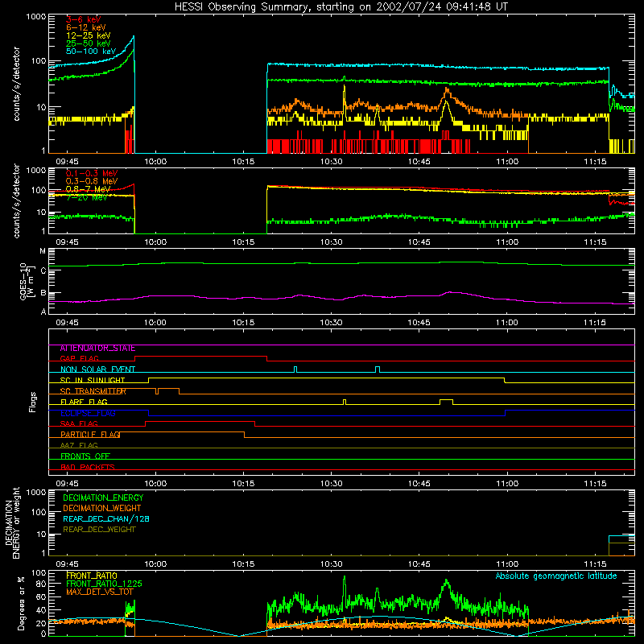Select the orange 6-12 keV legend label
Screen dimensions: 644x644
(86, 27)
